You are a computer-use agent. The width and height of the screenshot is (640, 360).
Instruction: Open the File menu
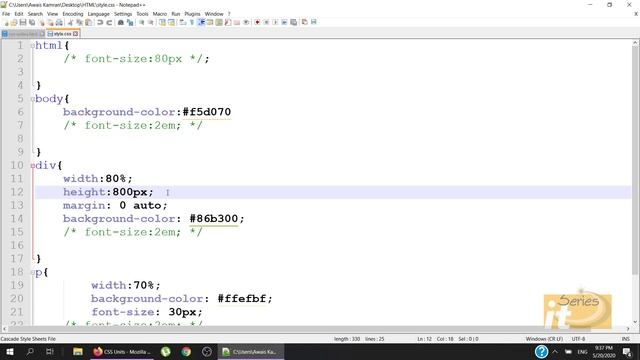pyautogui.click(x=6, y=14)
